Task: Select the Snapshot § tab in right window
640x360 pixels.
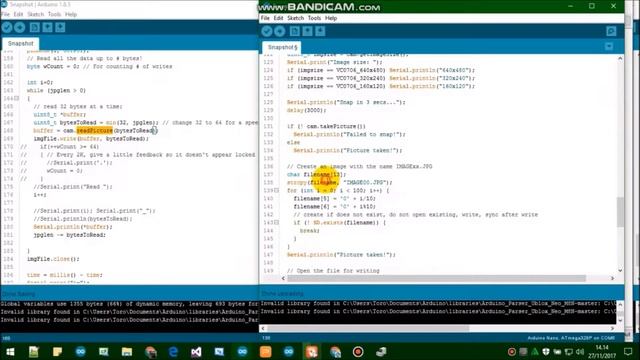Action: [282, 47]
